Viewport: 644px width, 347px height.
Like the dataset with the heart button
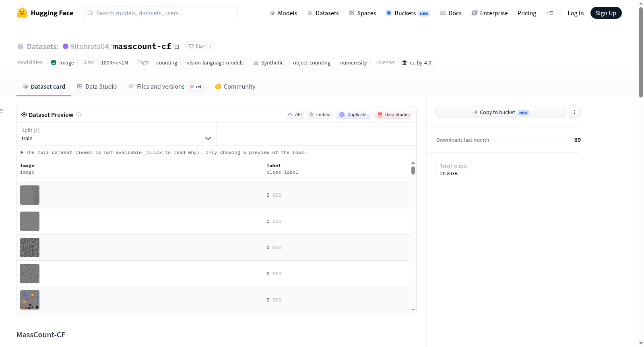196,46
